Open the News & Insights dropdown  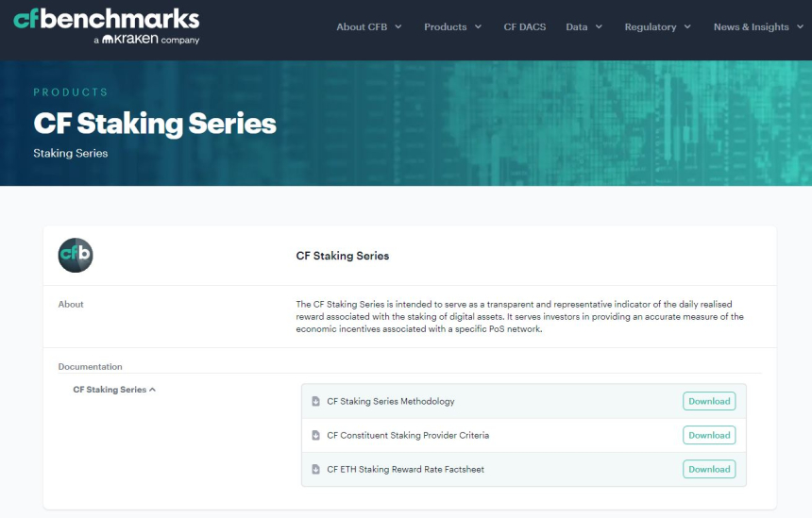(x=758, y=27)
